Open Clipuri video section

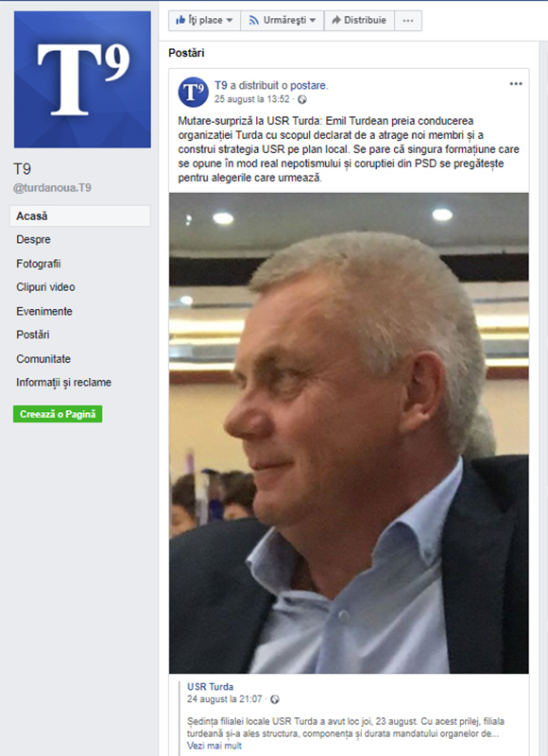click(45, 287)
